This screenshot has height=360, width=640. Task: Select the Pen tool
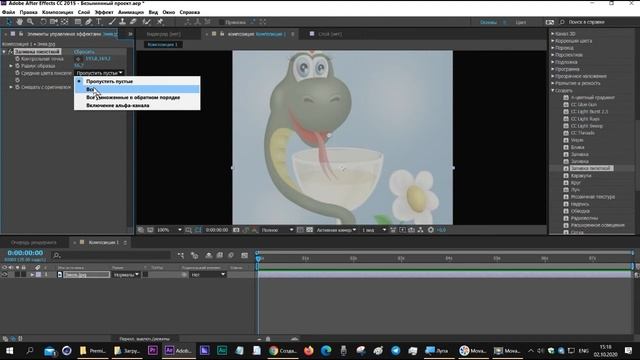(x=89, y=22)
